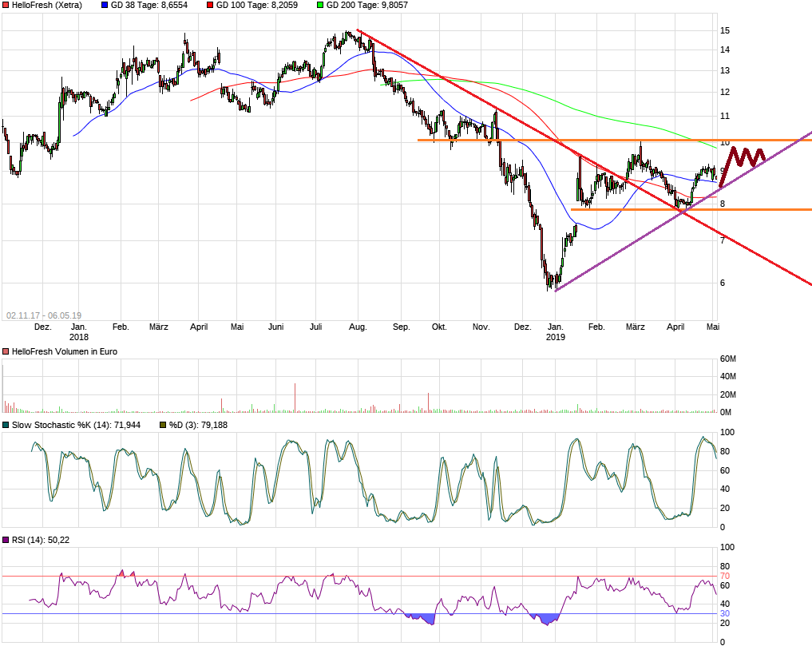
Task: Click the Slow Stochastic %K legend swatch
Action: tap(6, 425)
